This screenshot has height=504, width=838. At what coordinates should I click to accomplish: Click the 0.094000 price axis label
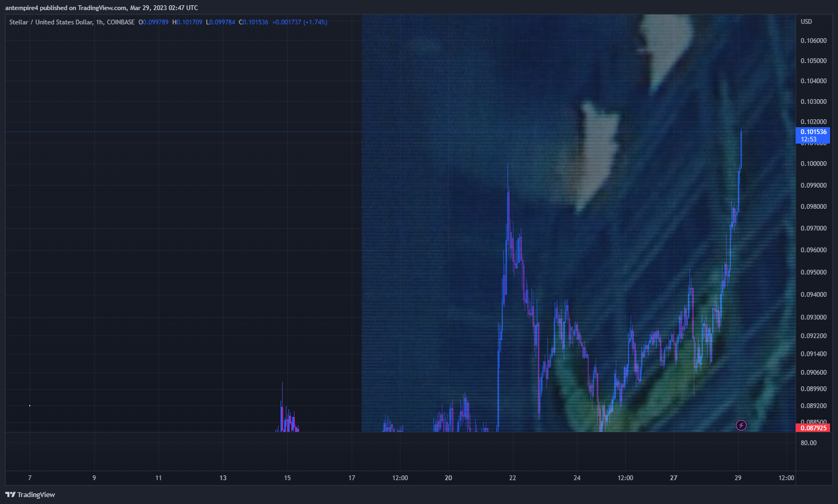point(814,295)
